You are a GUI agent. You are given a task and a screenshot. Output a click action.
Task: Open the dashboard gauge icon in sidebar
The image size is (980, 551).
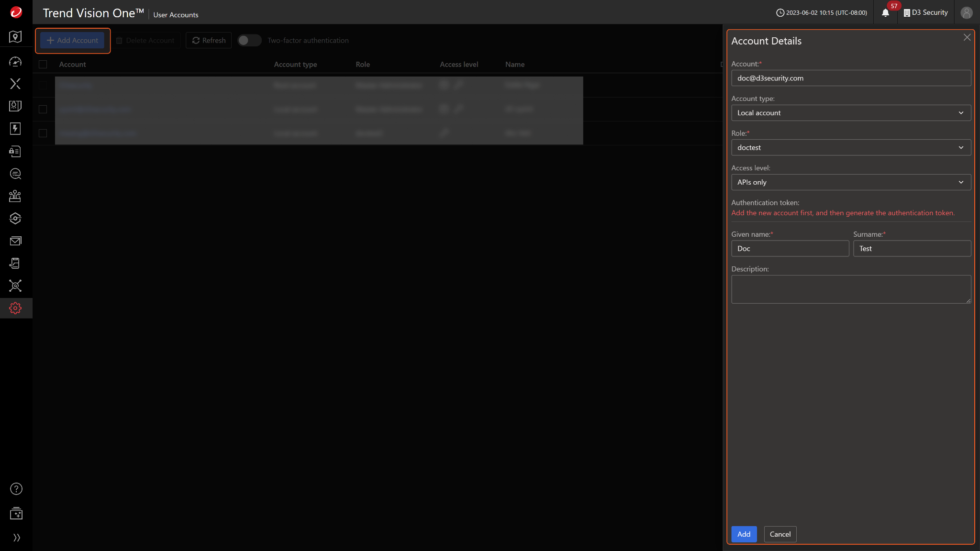tap(15, 62)
